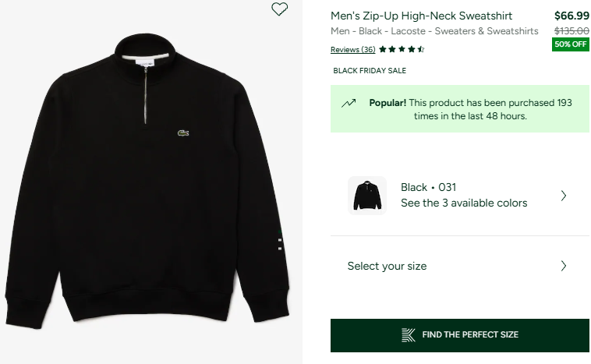The width and height of the screenshot is (591, 364).
Task: Click the crossed-out $135.00 original price
Action: tap(571, 30)
